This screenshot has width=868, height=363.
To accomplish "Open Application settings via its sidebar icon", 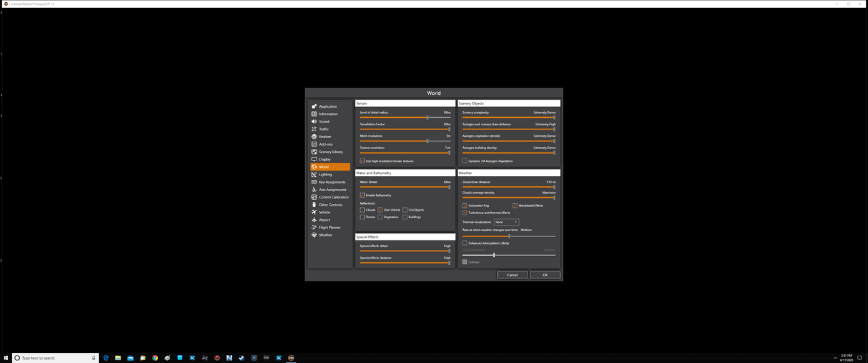I will [x=314, y=106].
